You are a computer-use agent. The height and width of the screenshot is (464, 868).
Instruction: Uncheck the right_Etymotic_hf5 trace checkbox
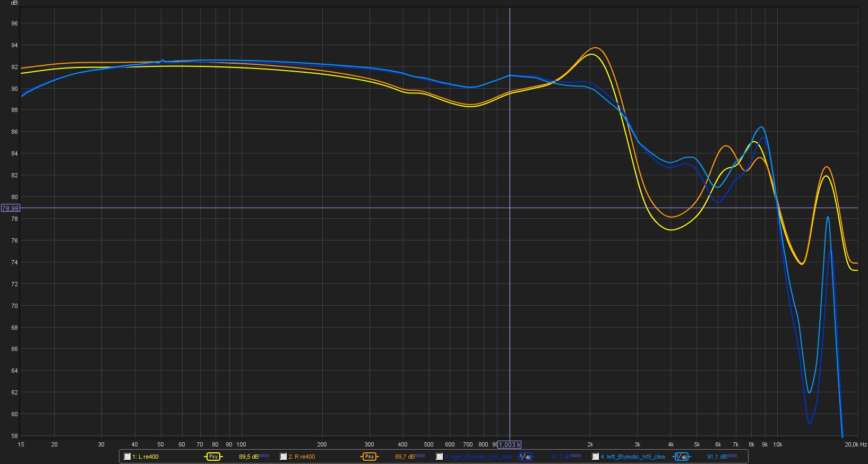tap(440, 457)
